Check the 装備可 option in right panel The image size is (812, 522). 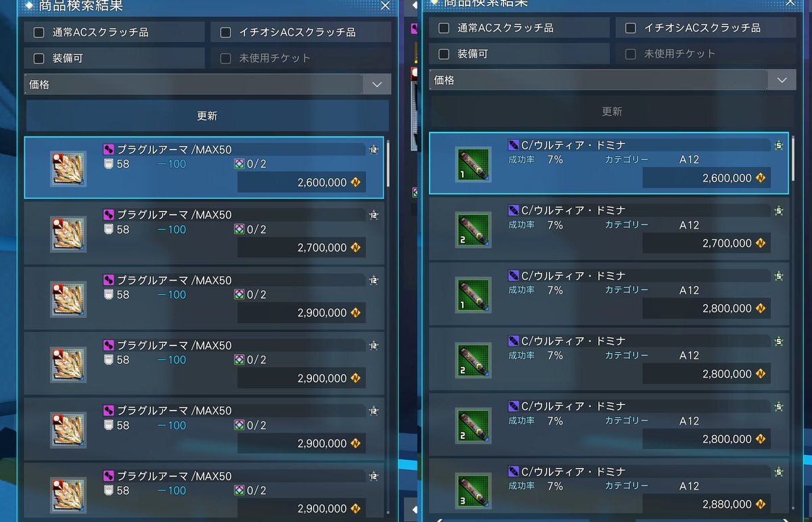pyautogui.click(x=444, y=54)
